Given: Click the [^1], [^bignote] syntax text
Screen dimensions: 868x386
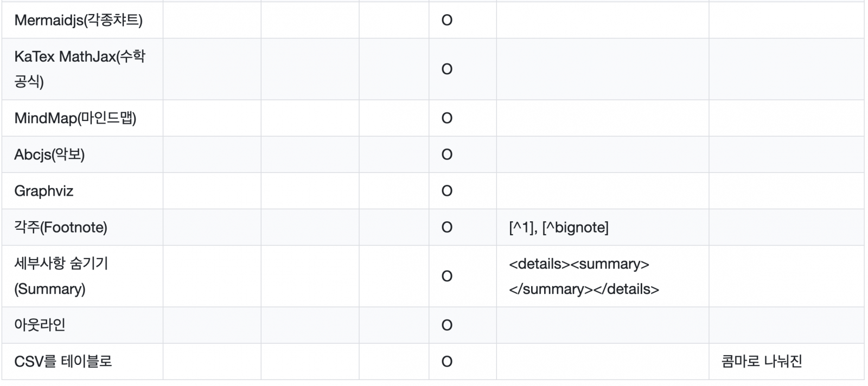Looking at the screenshot, I should (x=559, y=227).
